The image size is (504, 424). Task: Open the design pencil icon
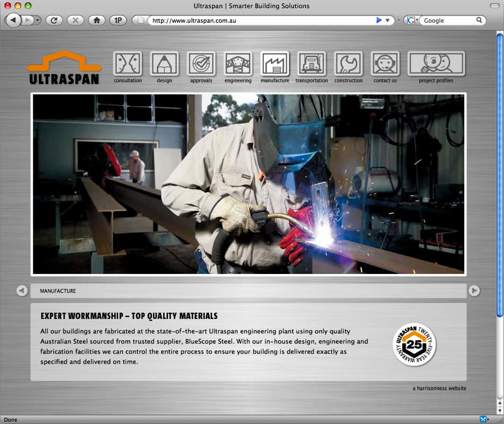pyautogui.click(x=164, y=64)
